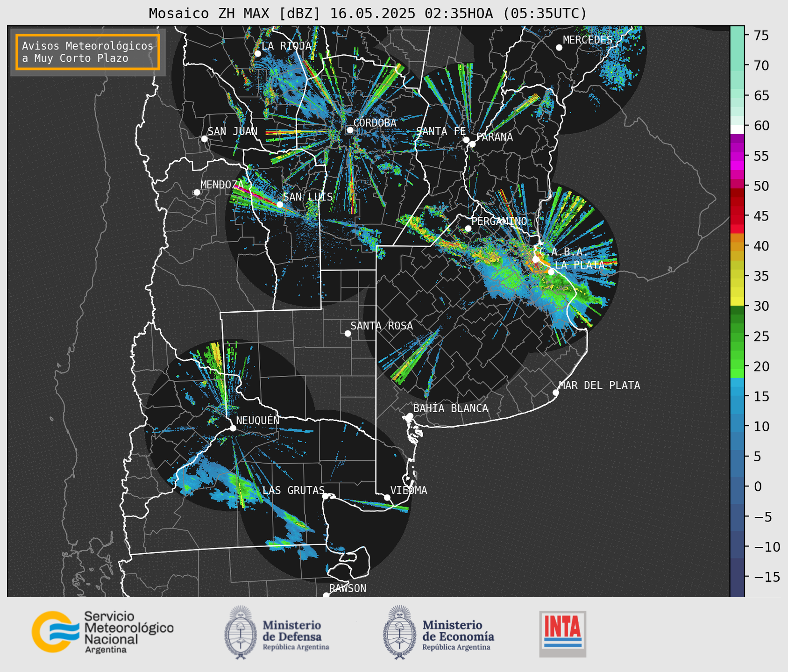The image size is (788, 672).
Task: Click the 15 dBZ colorbar level
Action: tap(760, 396)
